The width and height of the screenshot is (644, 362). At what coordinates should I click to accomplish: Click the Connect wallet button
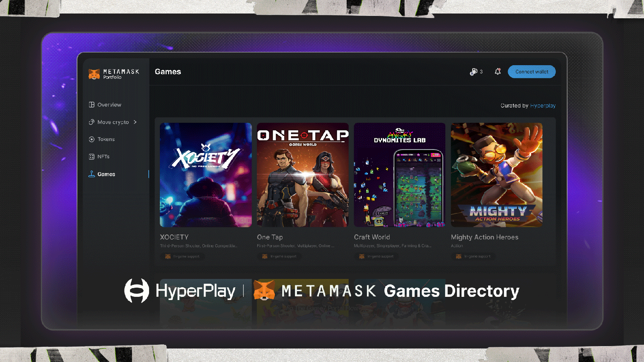coord(531,72)
